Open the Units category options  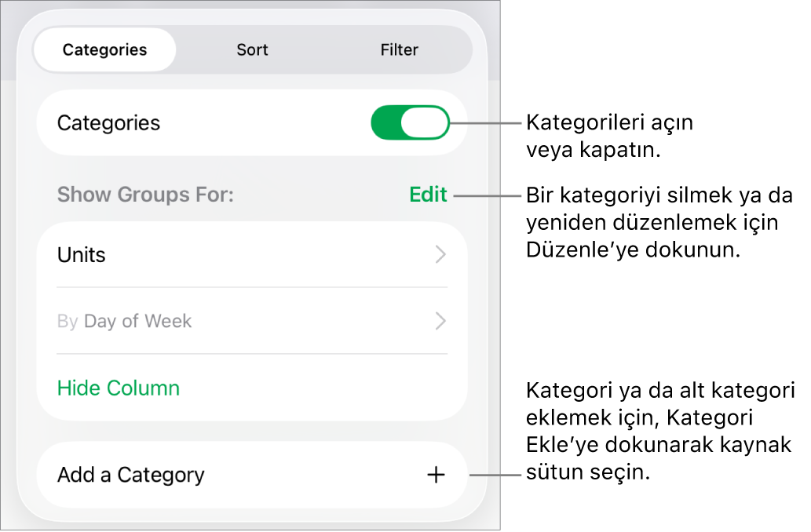(82, 255)
